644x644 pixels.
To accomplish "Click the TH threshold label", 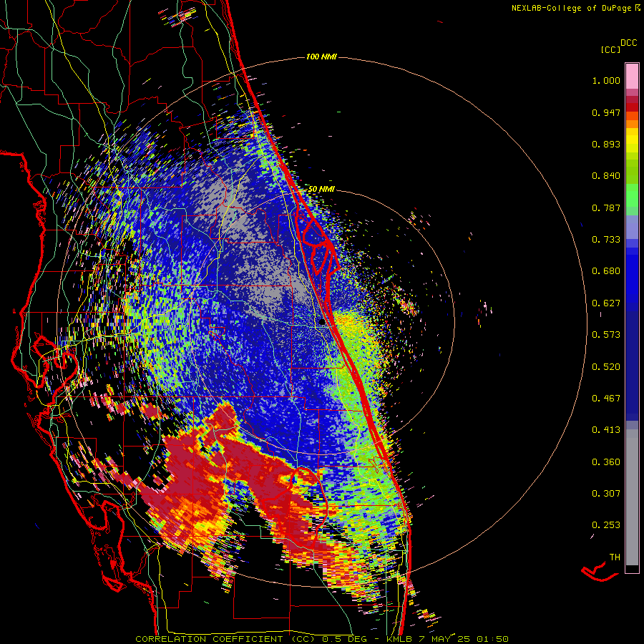I will point(615,557).
